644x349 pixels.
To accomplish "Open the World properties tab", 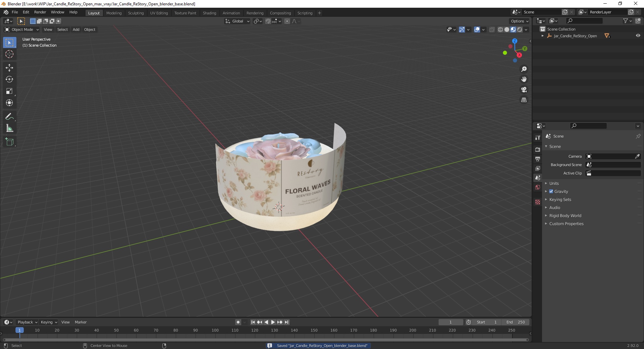I will (x=538, y=187).
